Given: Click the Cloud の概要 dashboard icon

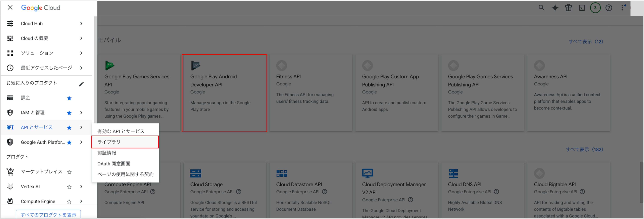Looking at the screenshot, I should pos(10,38).
